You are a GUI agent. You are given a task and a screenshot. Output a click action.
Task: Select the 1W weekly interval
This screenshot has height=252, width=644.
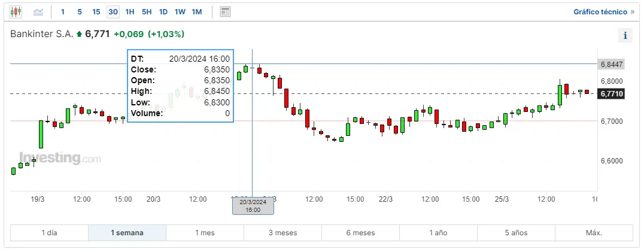[180, 11]
